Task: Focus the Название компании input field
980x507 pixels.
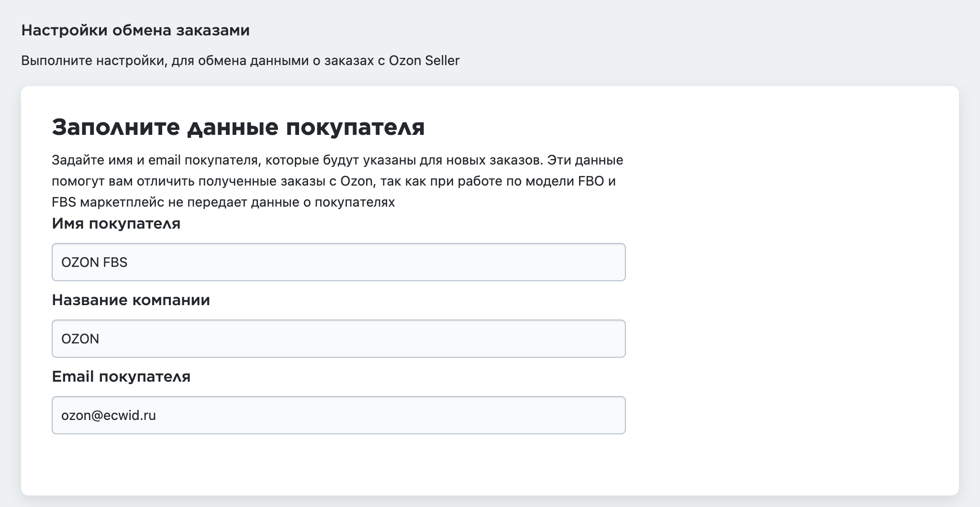Action: click(x=338, y=339)
